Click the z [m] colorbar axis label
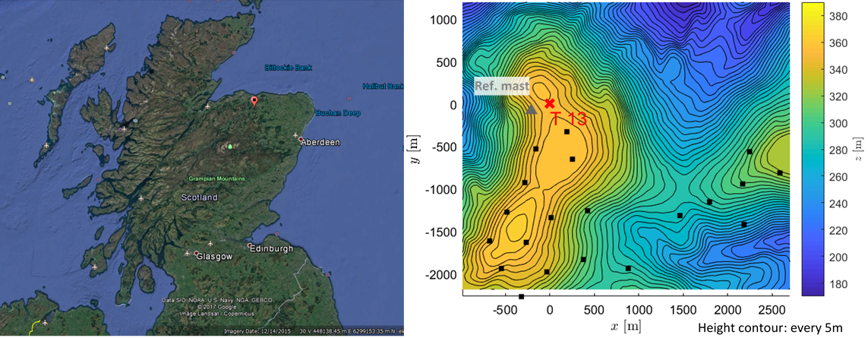Screen dimensions: 868x338 tap(859, 149)
